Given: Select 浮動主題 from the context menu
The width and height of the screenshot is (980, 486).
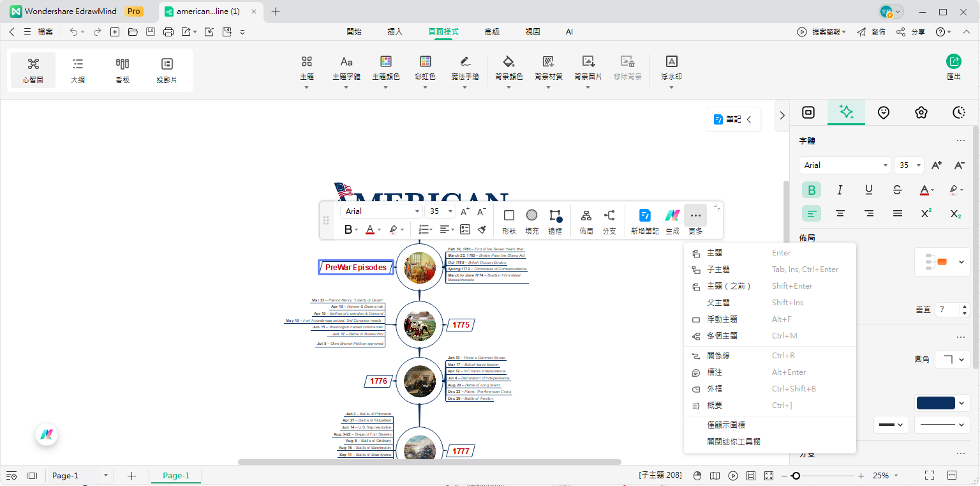Looking at the screenshot, I should (x=722, y=319).
